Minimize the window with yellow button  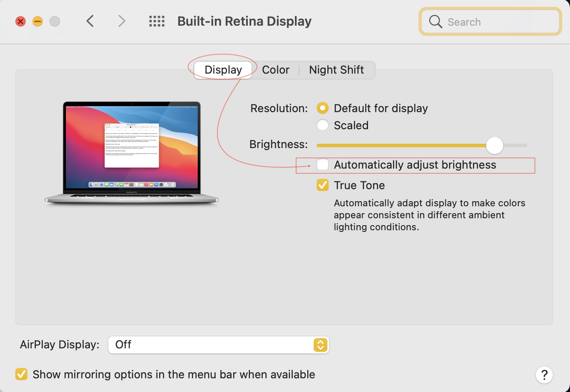tap(38, 21)
